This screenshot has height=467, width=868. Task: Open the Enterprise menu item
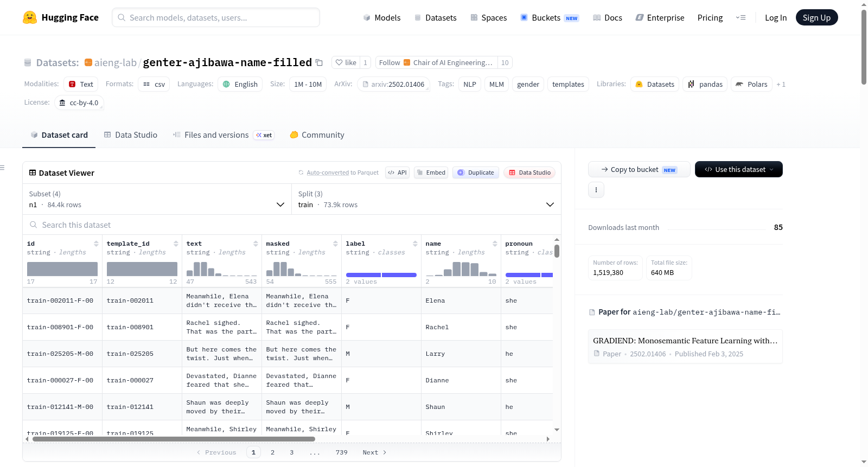(660, 18)
